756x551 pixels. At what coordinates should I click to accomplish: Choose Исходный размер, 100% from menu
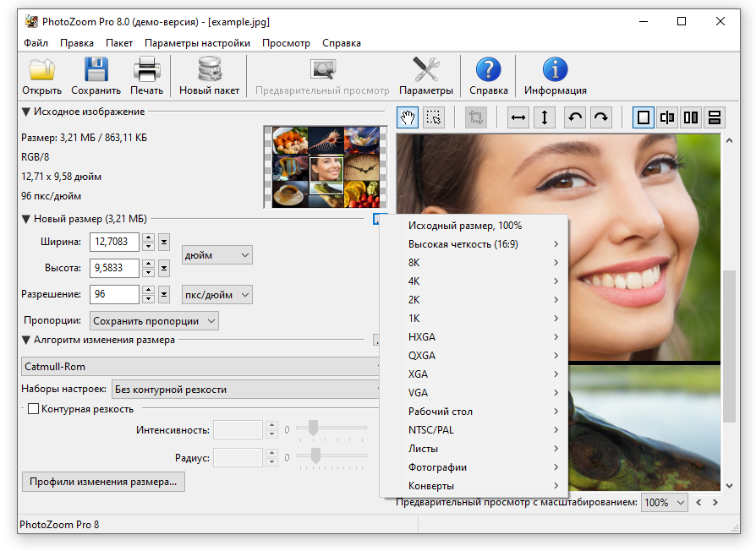(x=465, y=226)
